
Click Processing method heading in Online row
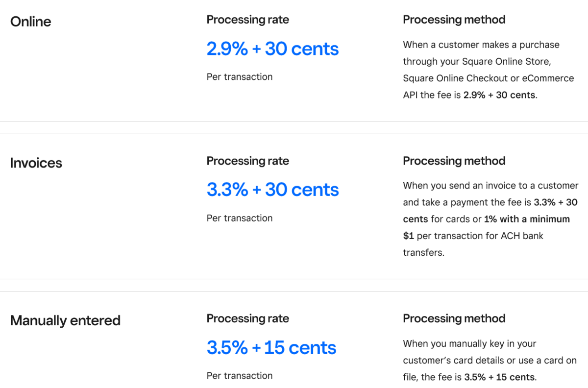coord(454,20)
